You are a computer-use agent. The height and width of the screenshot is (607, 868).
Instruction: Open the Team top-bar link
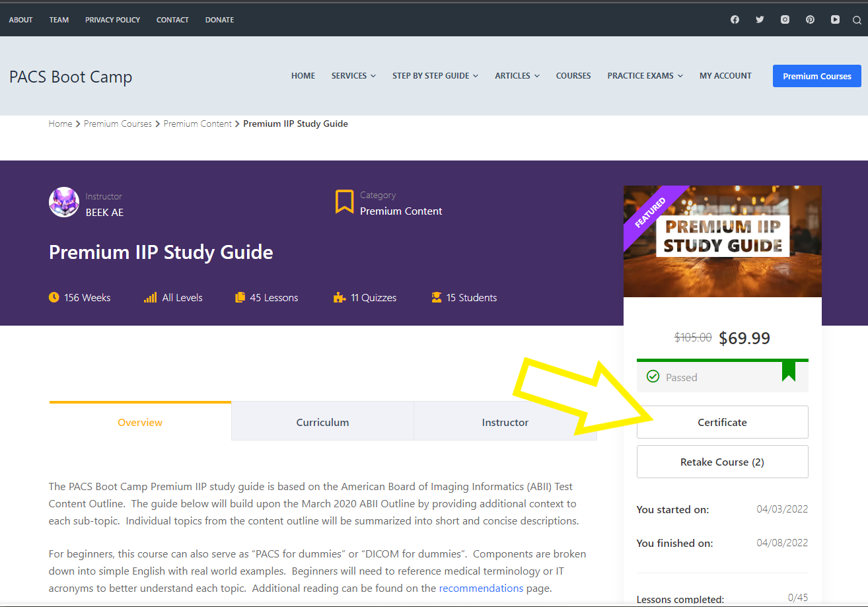pos(59,20)
